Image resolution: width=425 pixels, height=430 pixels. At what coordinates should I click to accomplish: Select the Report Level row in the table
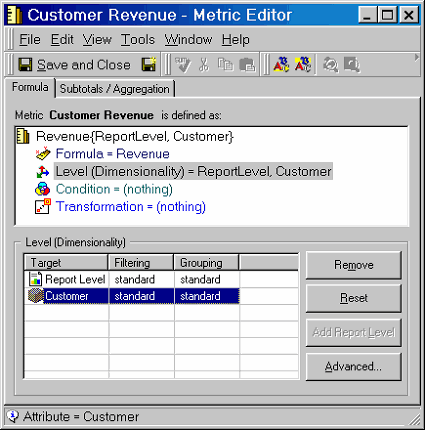pos(133,279)
